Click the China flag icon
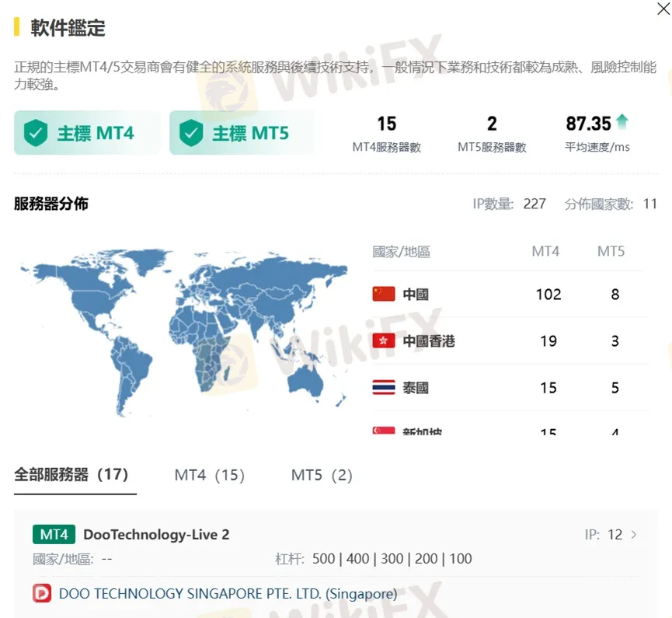The width and height of the screenshot is (672, 618). pos(384,294)
